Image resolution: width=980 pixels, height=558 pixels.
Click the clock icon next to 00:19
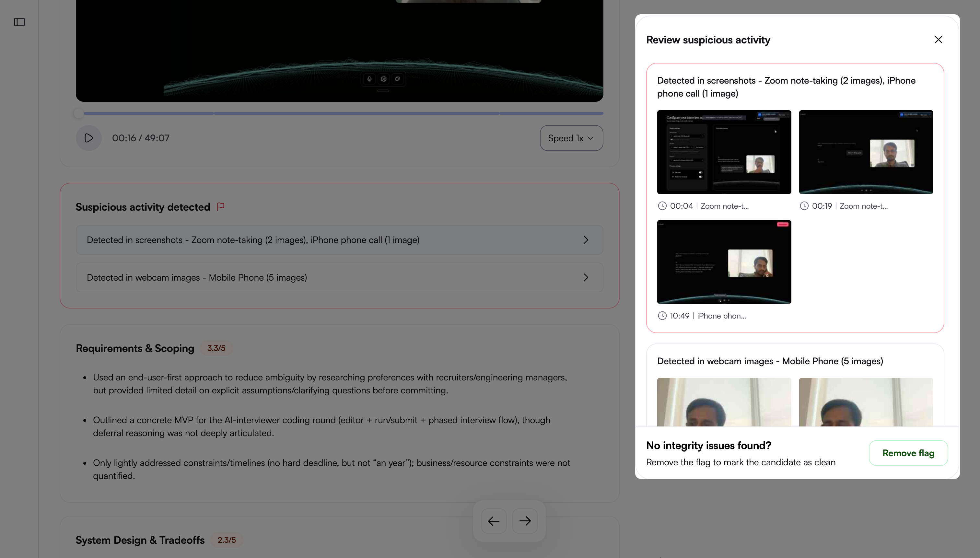coord(804,206)
